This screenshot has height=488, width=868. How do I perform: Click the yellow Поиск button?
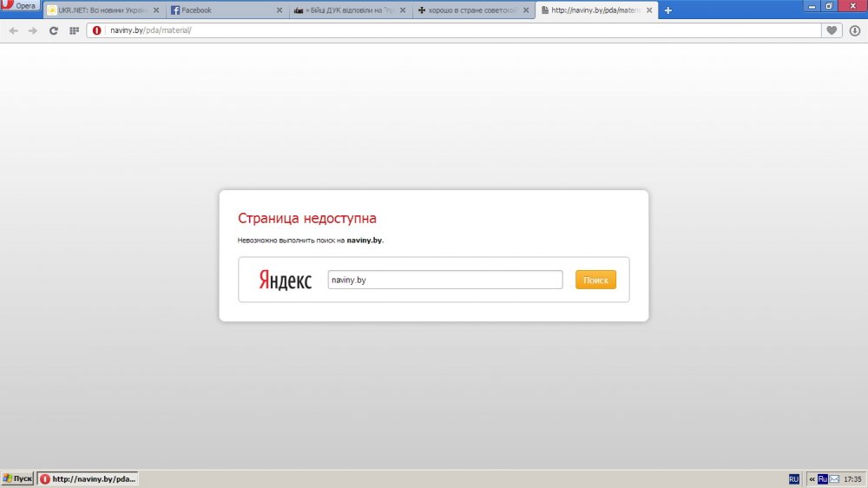click(595, 280)
